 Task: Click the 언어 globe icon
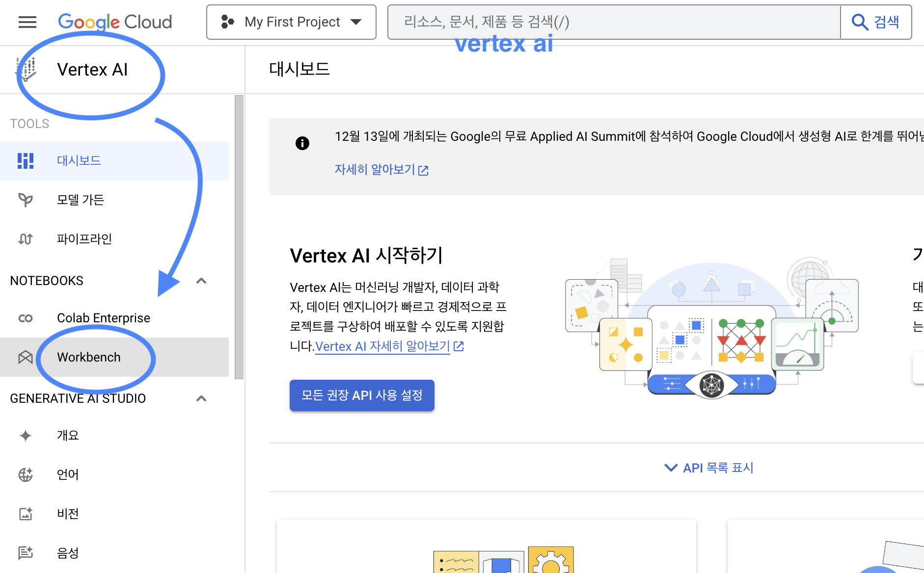point(26,474)
